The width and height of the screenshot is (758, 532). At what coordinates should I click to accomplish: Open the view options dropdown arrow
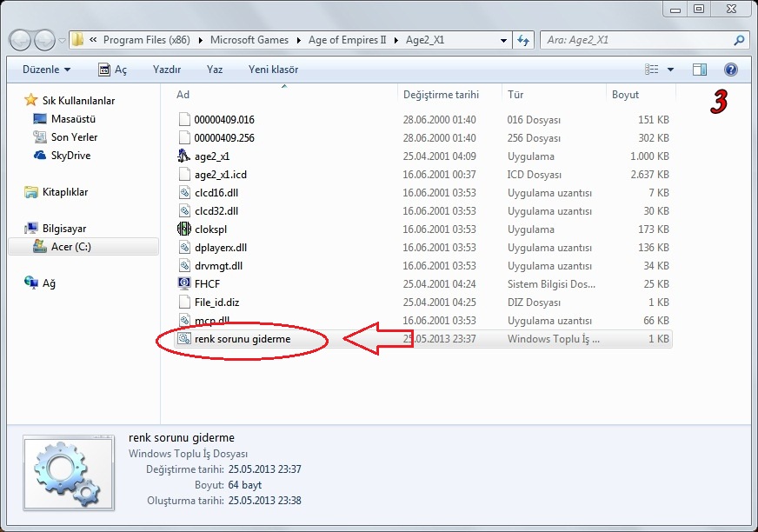670,70
